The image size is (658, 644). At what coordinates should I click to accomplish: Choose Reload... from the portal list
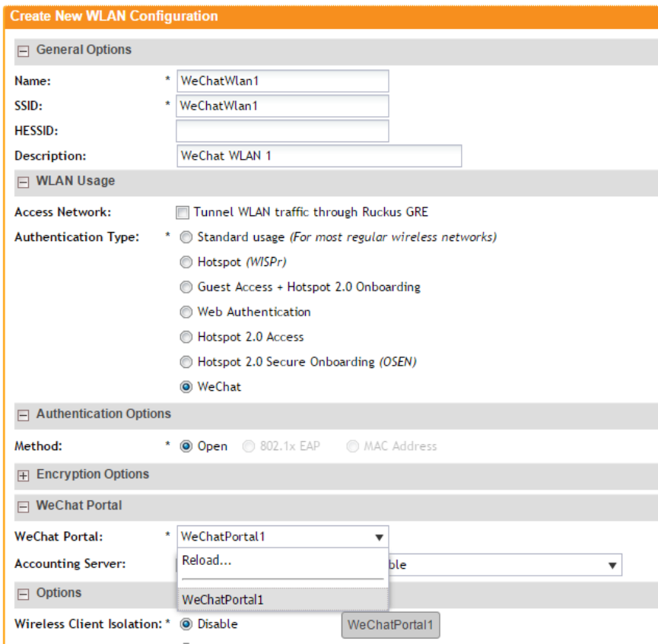pyautogui.click(x=207, y=561)
